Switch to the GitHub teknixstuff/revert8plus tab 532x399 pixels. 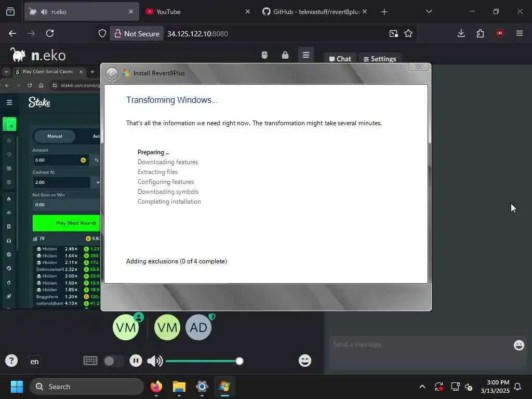[314, 11]
